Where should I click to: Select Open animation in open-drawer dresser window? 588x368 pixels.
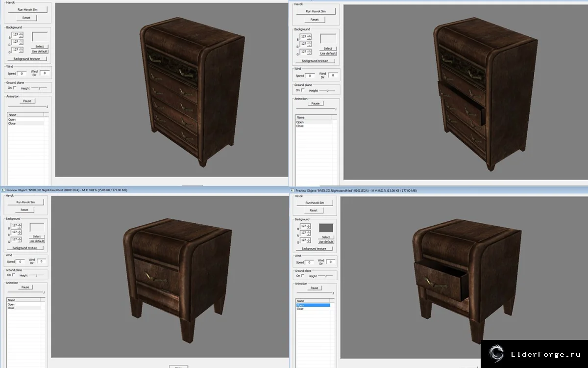coord(314,122)
